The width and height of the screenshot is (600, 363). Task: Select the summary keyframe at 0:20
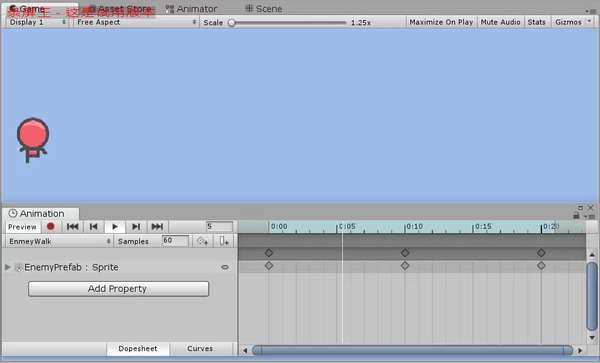(x=541, y=252)
